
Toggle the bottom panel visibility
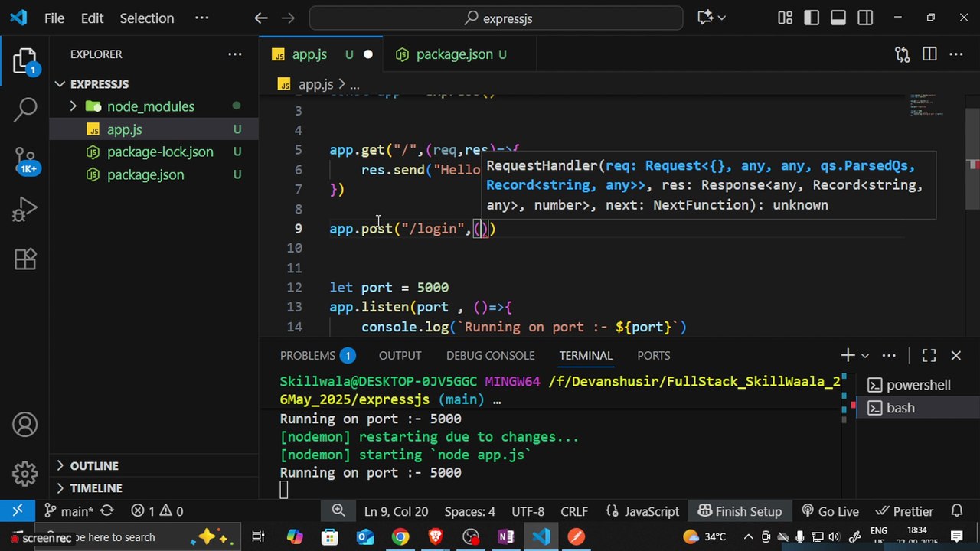pyautogui.click(x=838, y=18)
